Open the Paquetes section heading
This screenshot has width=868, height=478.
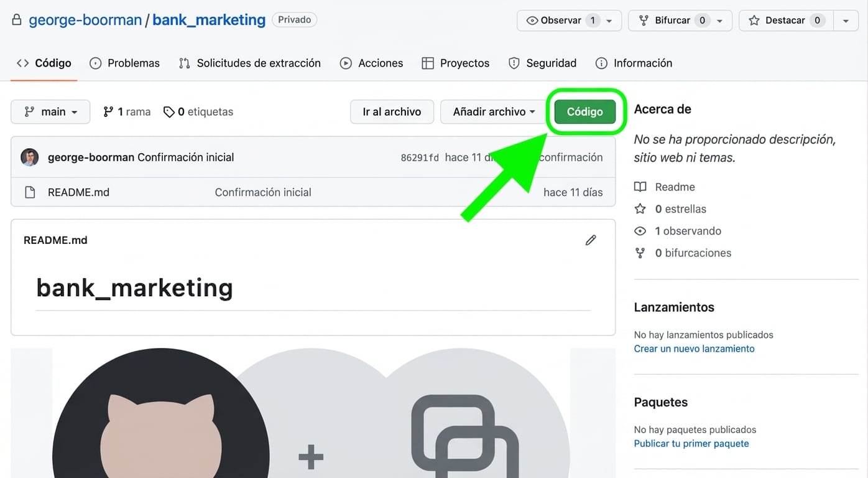[660, 402]
